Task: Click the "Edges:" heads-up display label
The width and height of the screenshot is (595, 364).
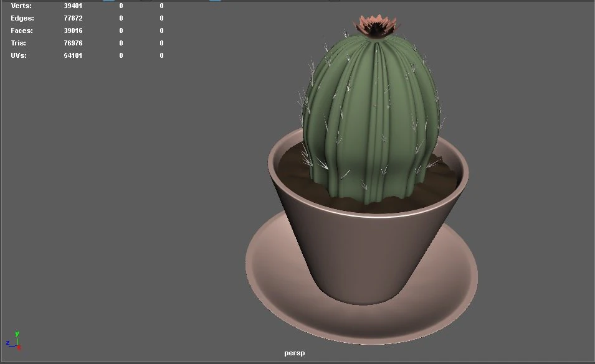Action: [x=22, y=18]
